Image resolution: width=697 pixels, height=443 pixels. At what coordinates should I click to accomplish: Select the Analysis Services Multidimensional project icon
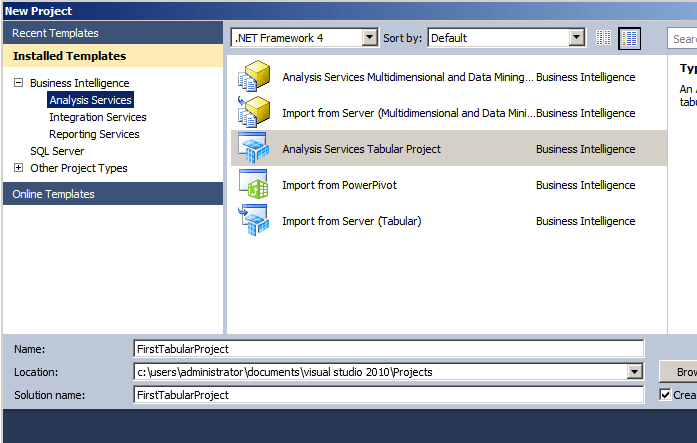click(x=254, y=76)
